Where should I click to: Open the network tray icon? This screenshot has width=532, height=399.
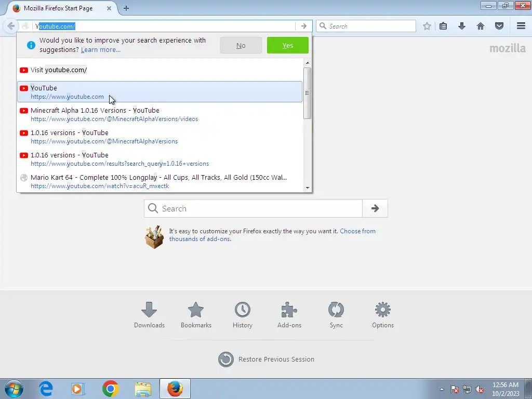[x=467, y=389]
